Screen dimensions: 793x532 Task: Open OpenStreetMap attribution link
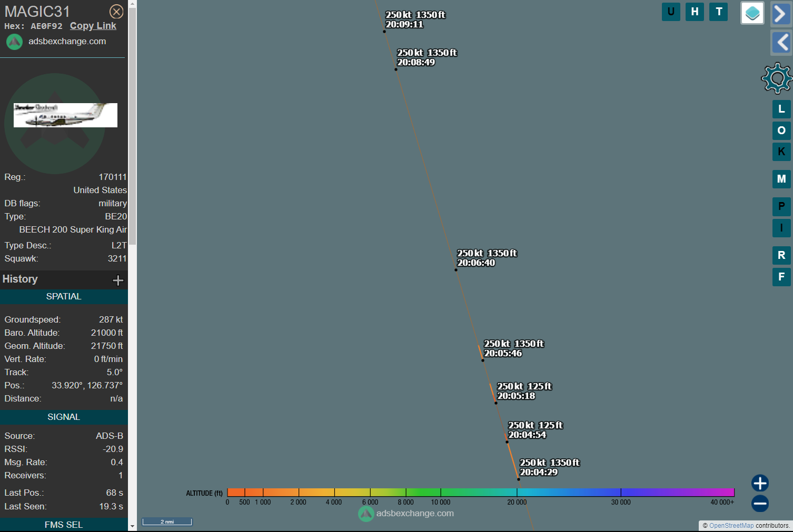(x=731, y=526)
